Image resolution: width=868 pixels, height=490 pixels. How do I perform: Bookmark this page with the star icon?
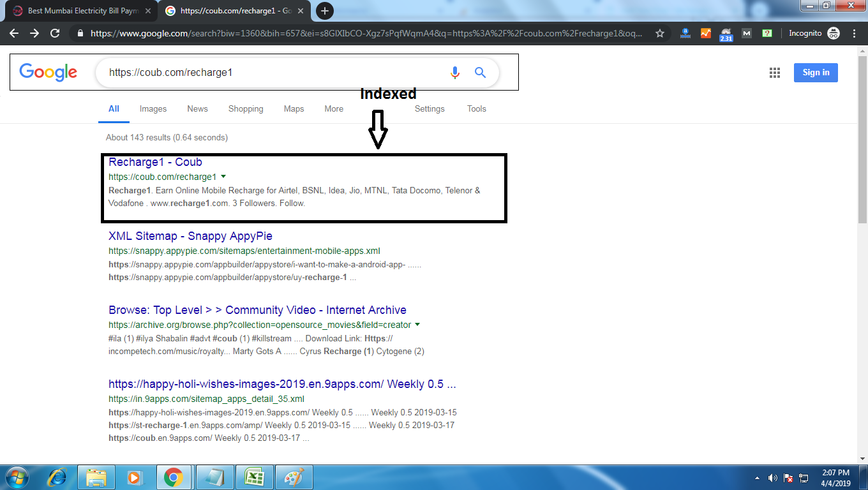tap(660, 33)
